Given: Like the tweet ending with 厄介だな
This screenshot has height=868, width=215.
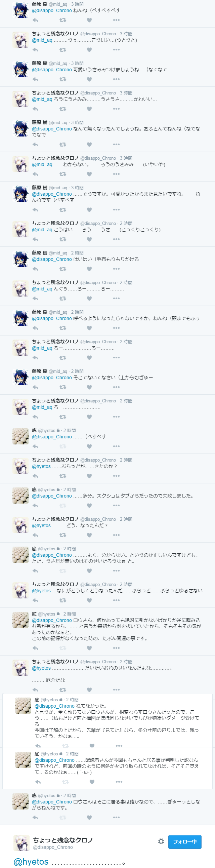Looking at the screenshot, I should tap(89, 690).
